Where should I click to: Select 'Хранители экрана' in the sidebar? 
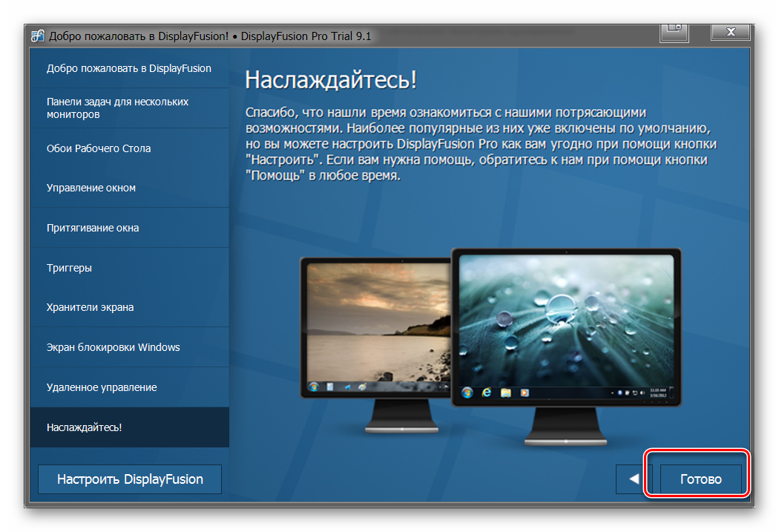(129, 307)
